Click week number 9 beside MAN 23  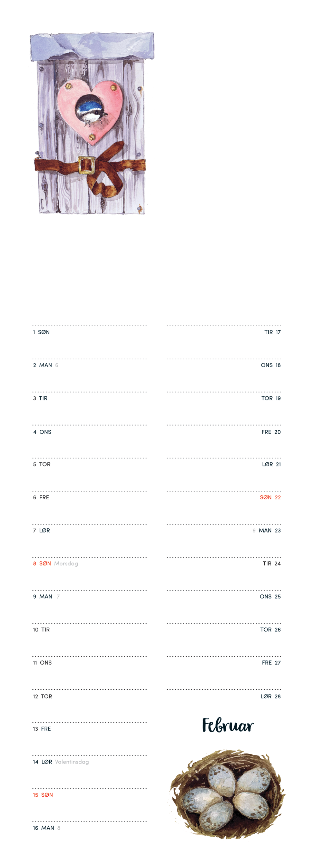pyautogui.click(x=254, y=530)
